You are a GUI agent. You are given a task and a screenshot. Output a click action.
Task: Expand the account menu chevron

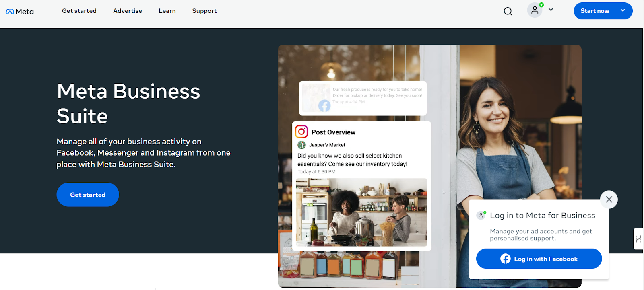click(551, 10)
